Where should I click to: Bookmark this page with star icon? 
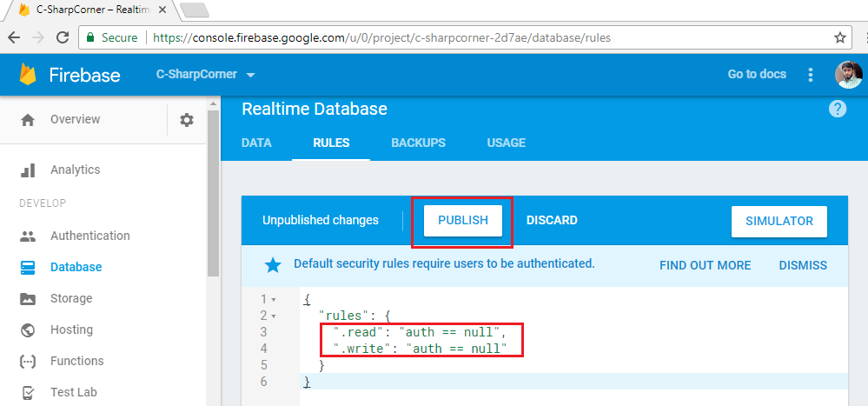[840, 37]
